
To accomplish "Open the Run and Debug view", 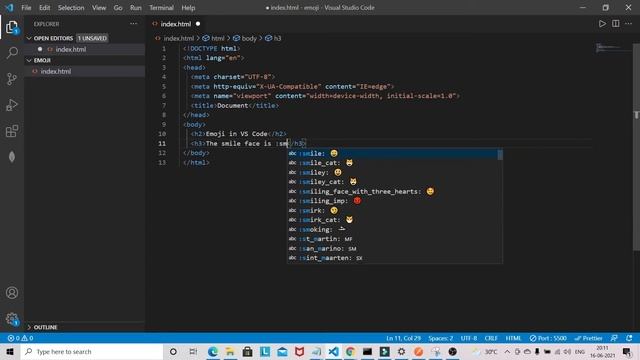I will pos(12,105).
